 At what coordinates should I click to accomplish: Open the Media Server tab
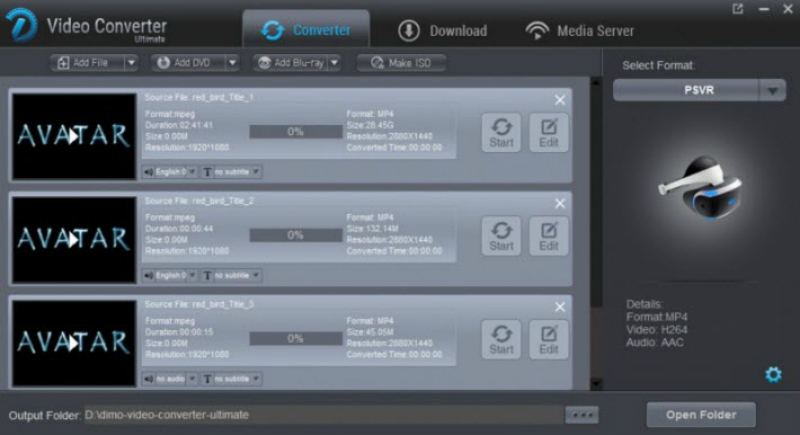[580, 31]
